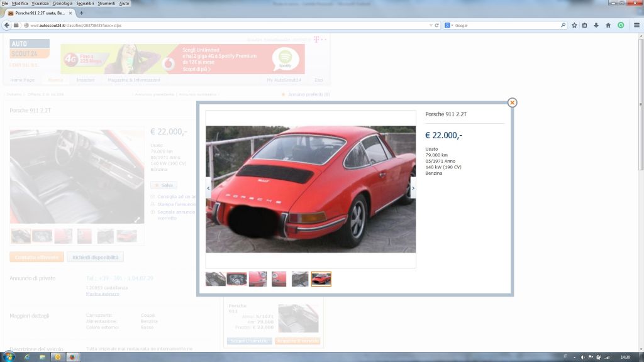Click the main interior photo on the page
Image resolution: width=644 pixels, height=362 pixels.
click(77, 177)
